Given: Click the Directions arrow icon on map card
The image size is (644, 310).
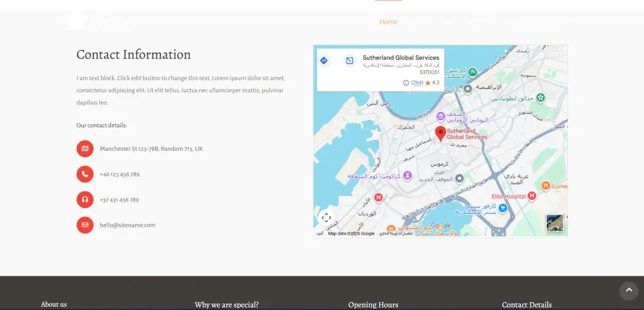Looking at the screenshot, I should (324, 61).
